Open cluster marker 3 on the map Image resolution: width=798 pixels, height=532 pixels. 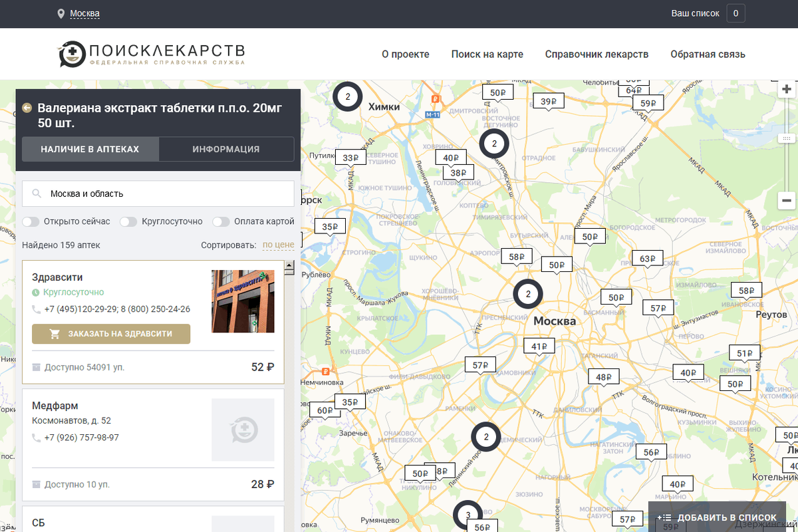tap(467, 515)
